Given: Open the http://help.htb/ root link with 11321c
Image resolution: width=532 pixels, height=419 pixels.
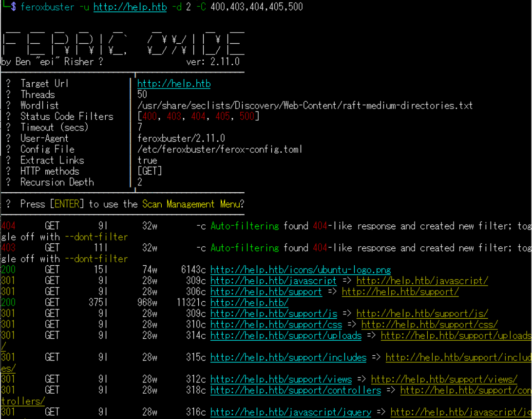Looking at the screenshot, I should 249,303.
